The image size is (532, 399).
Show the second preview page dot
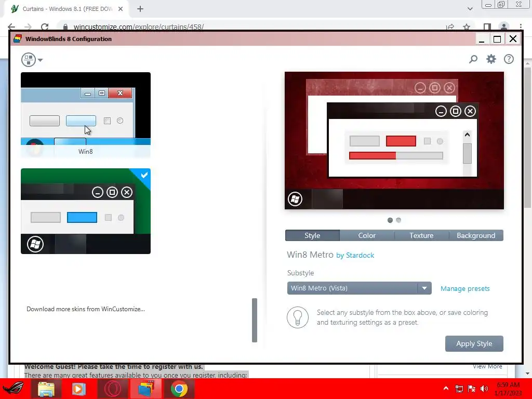[x=398, y=220]
